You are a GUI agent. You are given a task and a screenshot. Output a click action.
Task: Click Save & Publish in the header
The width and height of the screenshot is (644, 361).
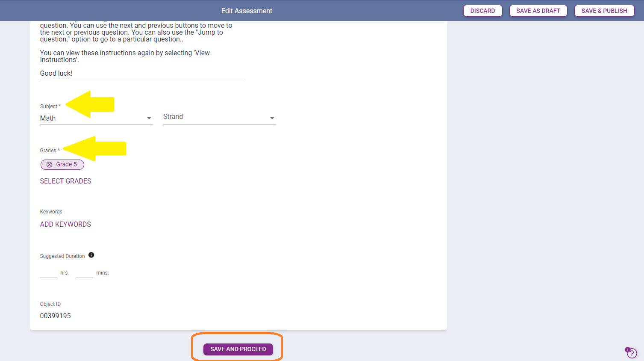[x=604, y=11]
